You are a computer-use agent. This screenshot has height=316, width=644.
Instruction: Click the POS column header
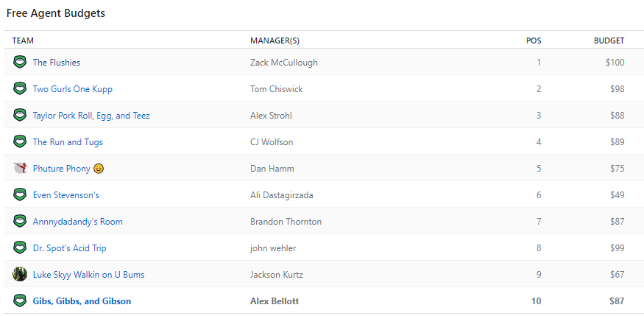click(x=534, y=41)
